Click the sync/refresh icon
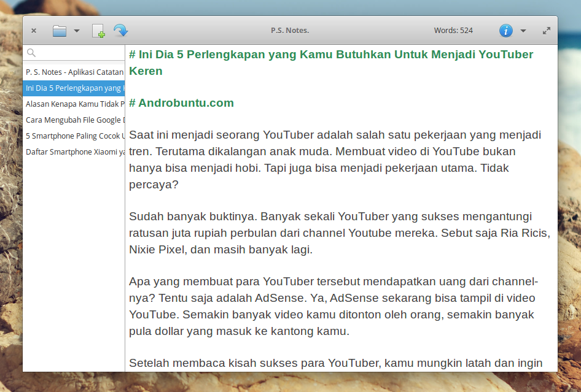Screen dimensions: 581x392 tap(120, 30)
